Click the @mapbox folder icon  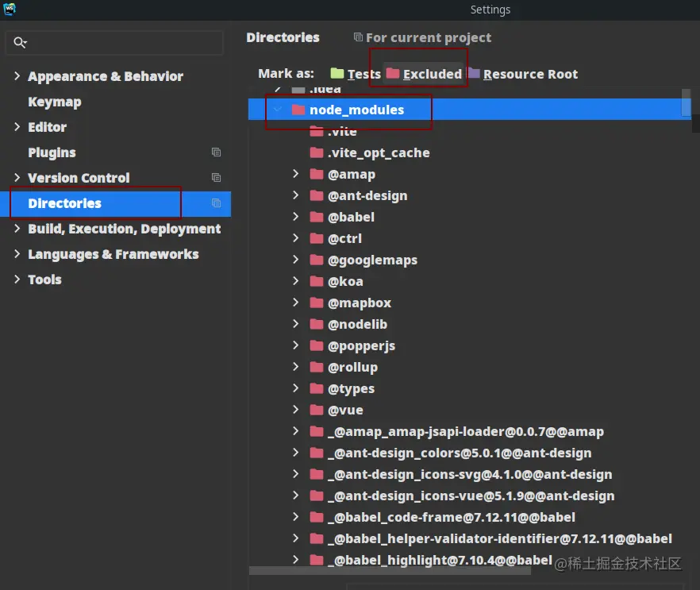coord(317,303)
